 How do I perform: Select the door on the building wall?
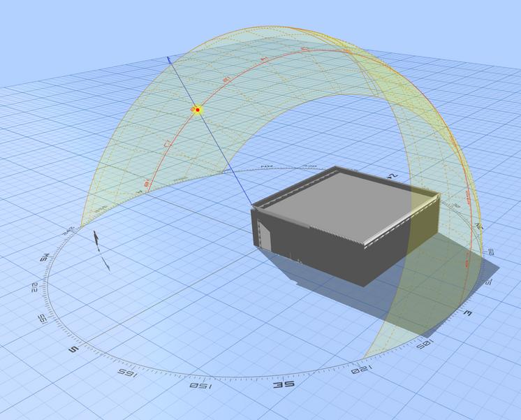tap(265, 236)
